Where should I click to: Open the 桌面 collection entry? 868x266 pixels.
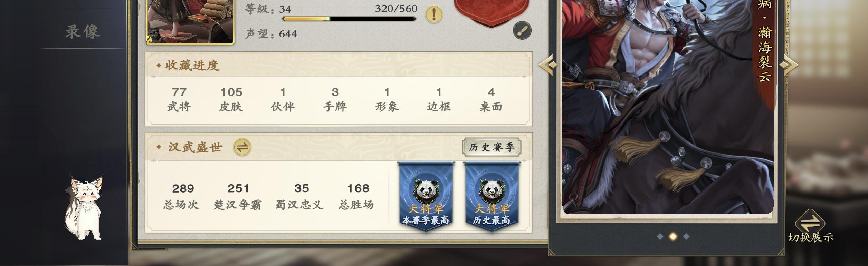coord(491,99)
